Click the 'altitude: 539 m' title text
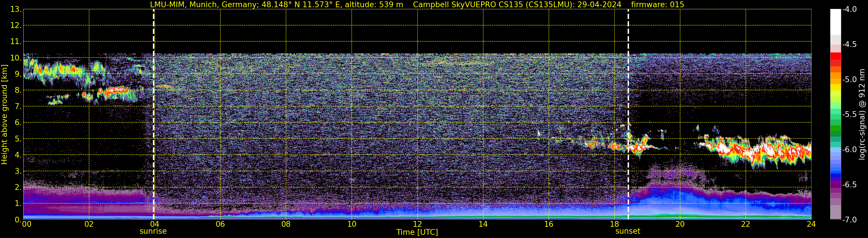This screenshot has width=868, height=238. (x=374, y=5)
